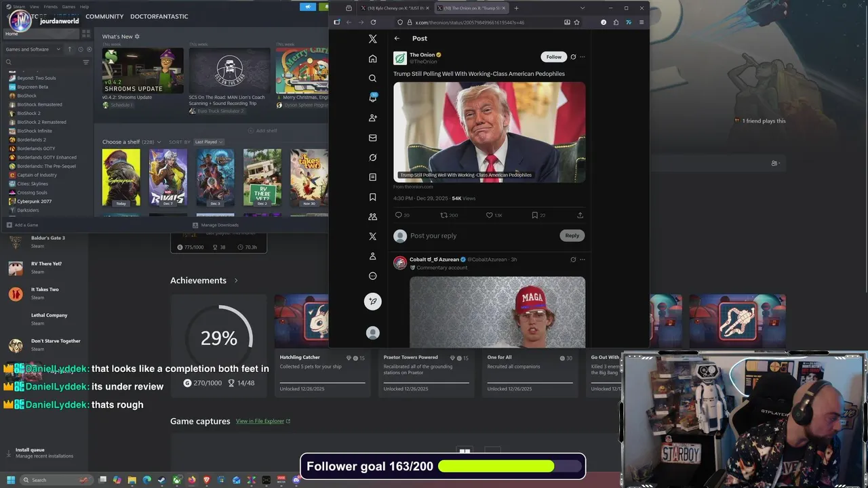Expand Achievements section arrow
Image resolution: width=868 pixels, height=488 pixels.
pyautogui.click(x=236, y=281)
